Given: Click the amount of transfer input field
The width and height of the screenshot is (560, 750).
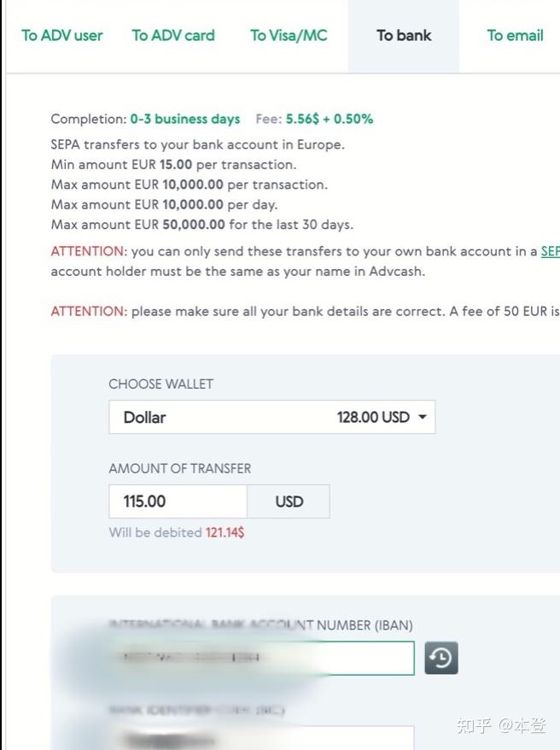Looking at the screenshot, I should tap(178, 501).
